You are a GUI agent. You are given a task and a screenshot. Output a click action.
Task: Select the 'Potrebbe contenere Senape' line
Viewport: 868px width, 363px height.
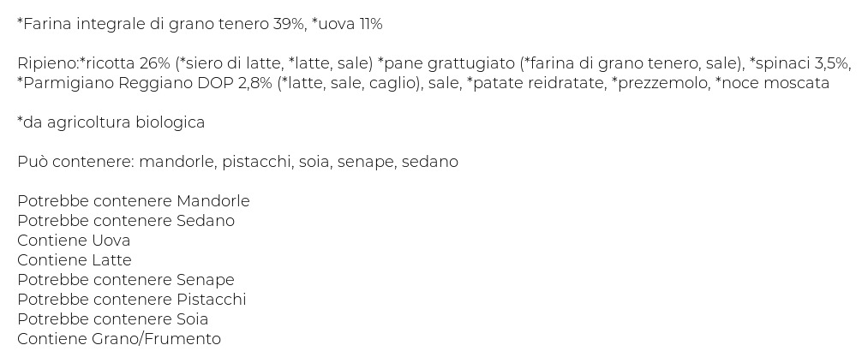coord(126,280)
